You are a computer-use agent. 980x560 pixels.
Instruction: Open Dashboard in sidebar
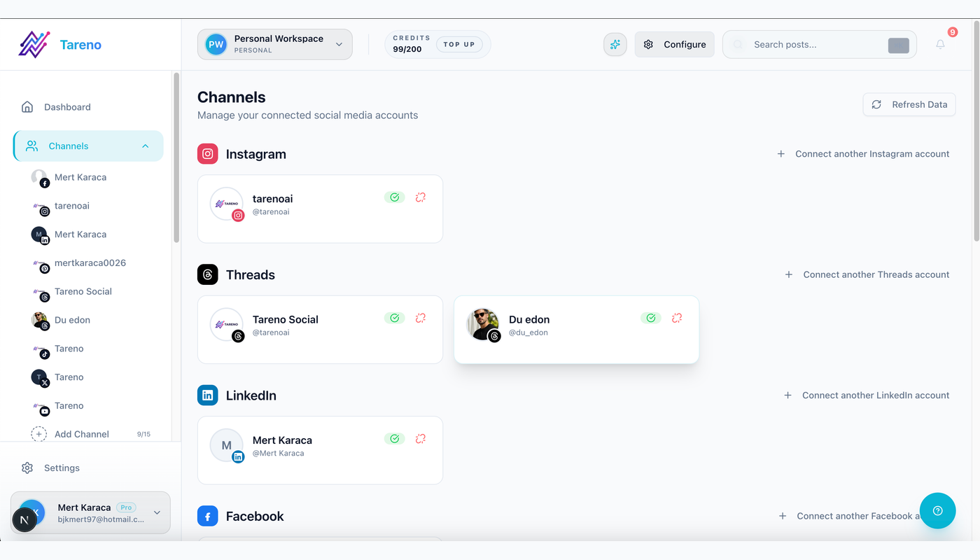tap(88, 107)
